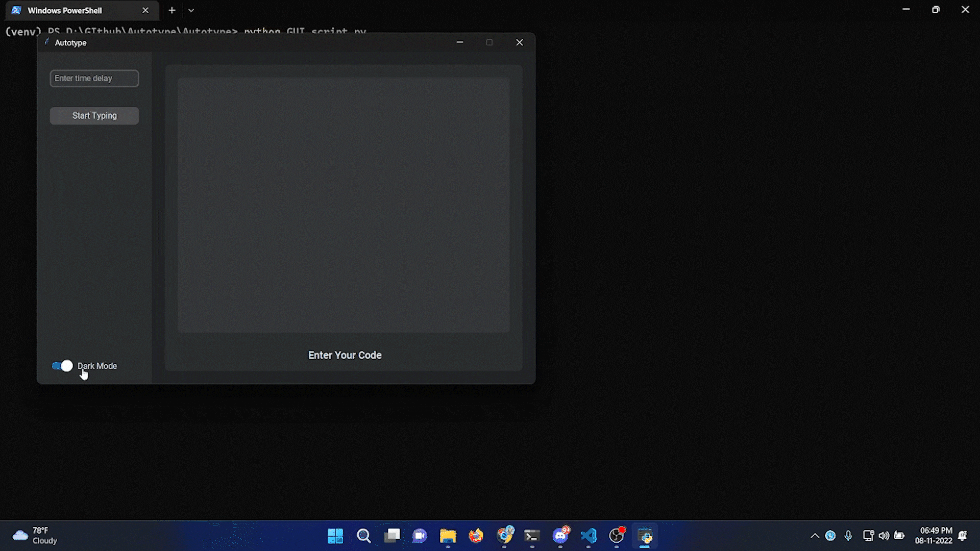Open OBS Studio from the taskbar
This screenshot has height=551, width=980.
[x=617, y=536]
